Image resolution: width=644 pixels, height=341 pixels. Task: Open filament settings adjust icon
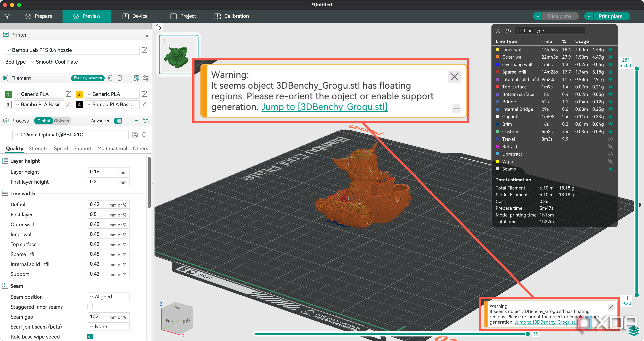tap(146, 78)
